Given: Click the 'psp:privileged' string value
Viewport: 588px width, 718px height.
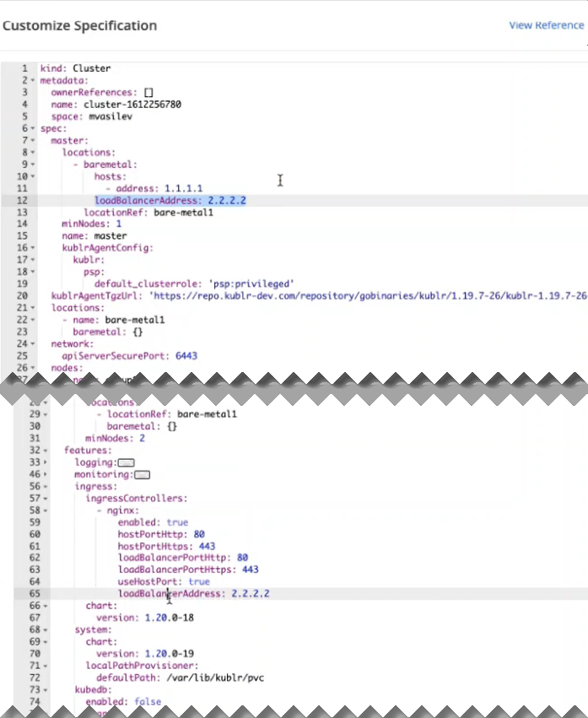Looking at the screenshot, I should tap(251, 283).
